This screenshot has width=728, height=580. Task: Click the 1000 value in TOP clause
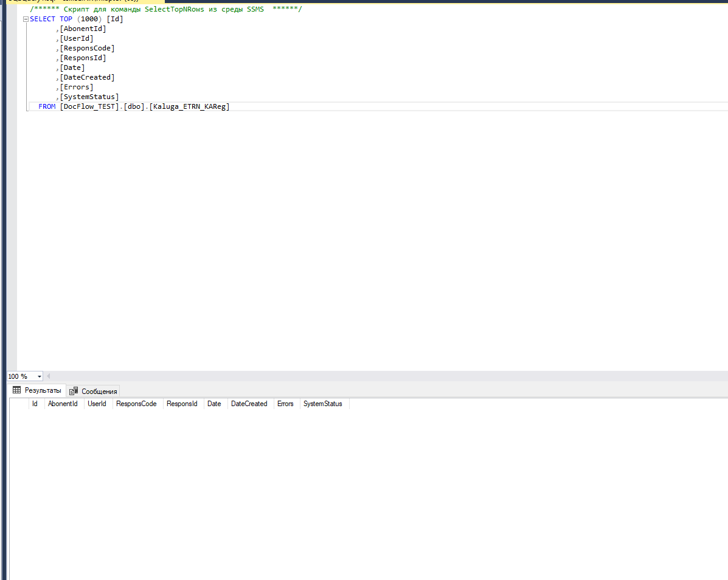pos(89,19)
